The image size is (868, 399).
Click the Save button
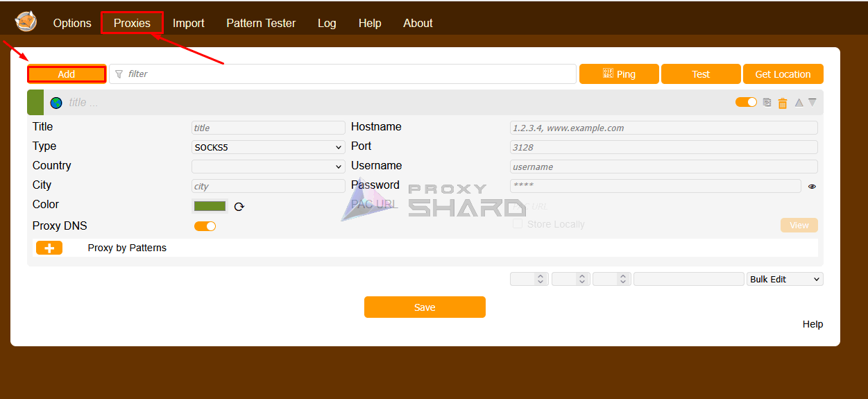tap(425, 307)
